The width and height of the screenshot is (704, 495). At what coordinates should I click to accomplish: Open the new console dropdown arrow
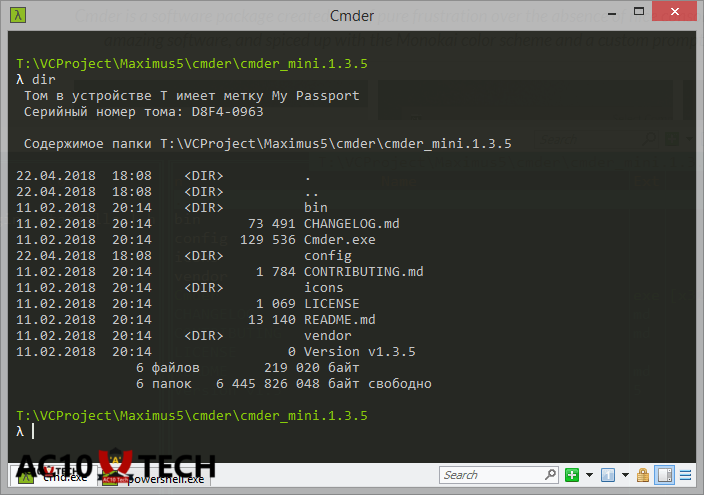click(x=589, y=475)
